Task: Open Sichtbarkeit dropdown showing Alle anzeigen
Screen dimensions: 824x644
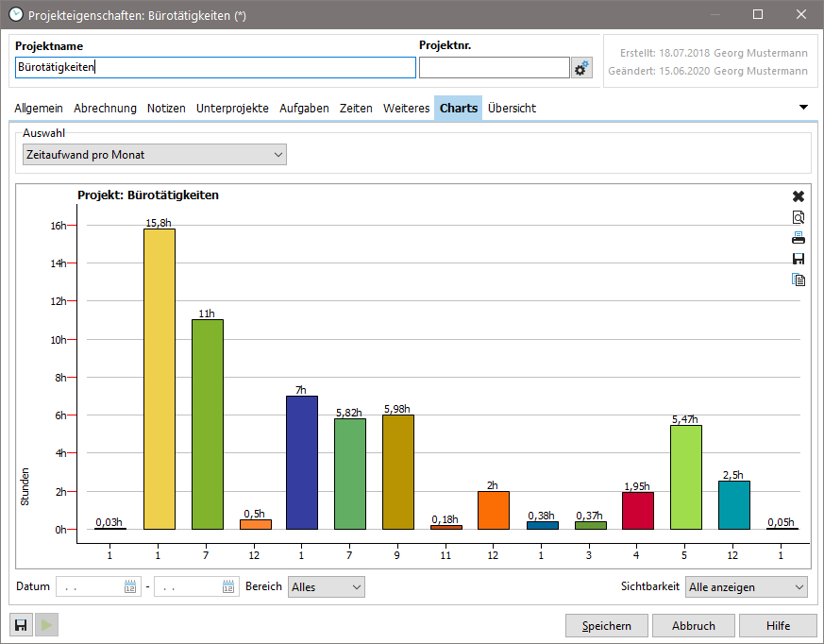Action: (746, 587)
